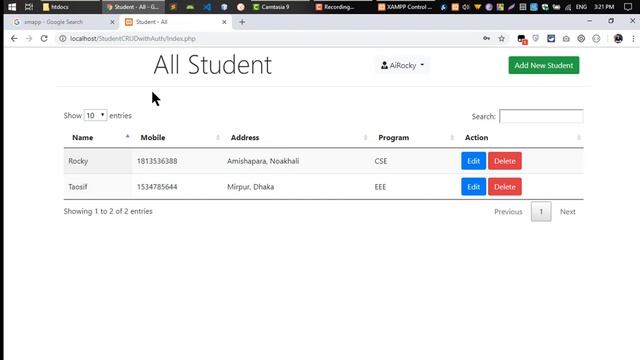Go to Previous page of table
Viewport: 640px width, 360px height.
[x=508, y=212]
